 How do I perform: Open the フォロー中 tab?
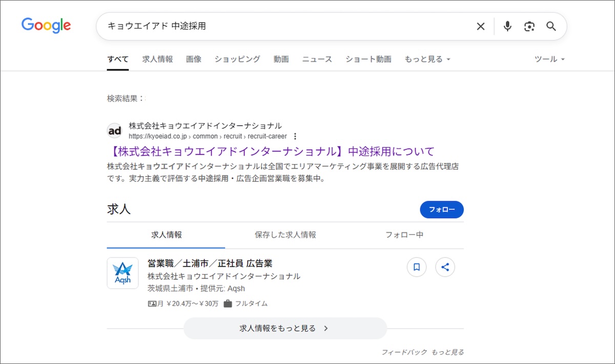(404, 235)
